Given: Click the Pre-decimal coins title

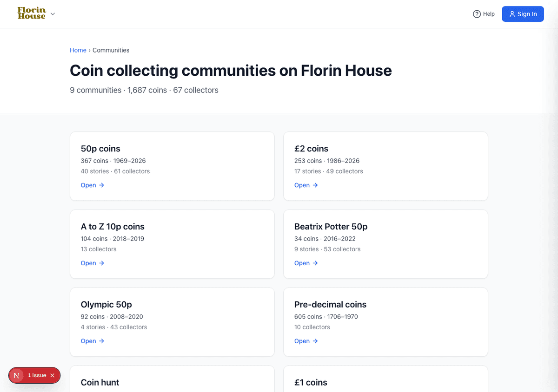Looking at the screenshot, I should click(330, 305).
